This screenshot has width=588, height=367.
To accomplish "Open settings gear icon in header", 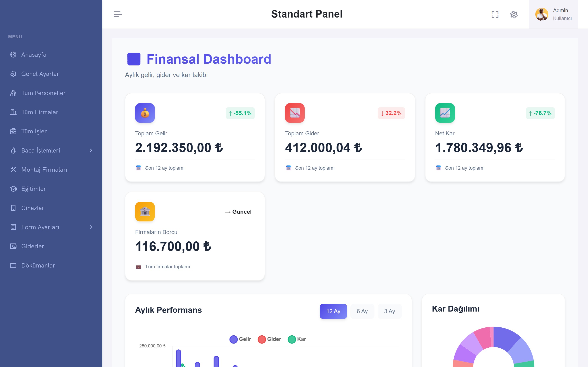I will tap(514, 14).
